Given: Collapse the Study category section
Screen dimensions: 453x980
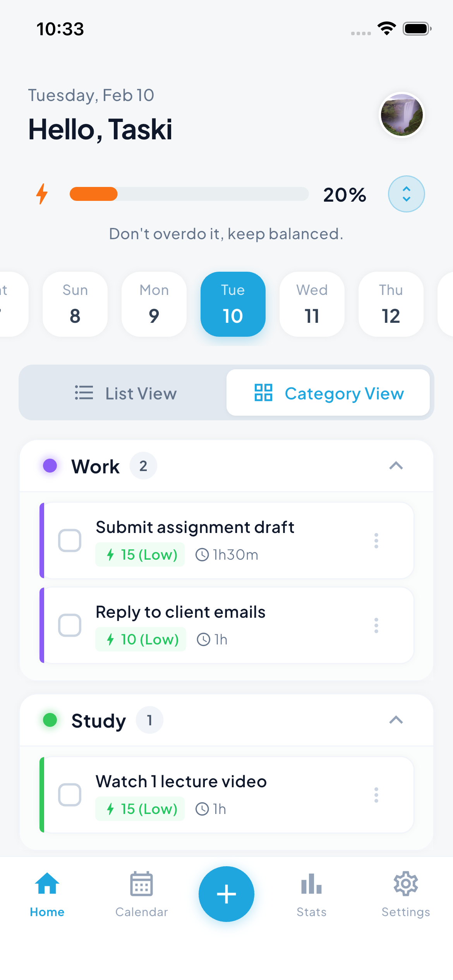Looking at the screenshot, I should tap(396, 720).
